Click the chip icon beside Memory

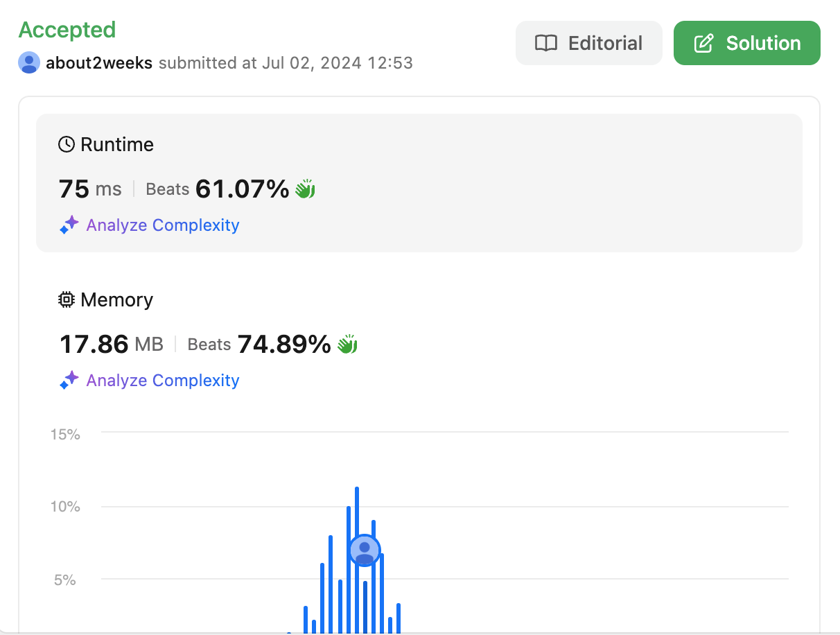click(66, 299)
